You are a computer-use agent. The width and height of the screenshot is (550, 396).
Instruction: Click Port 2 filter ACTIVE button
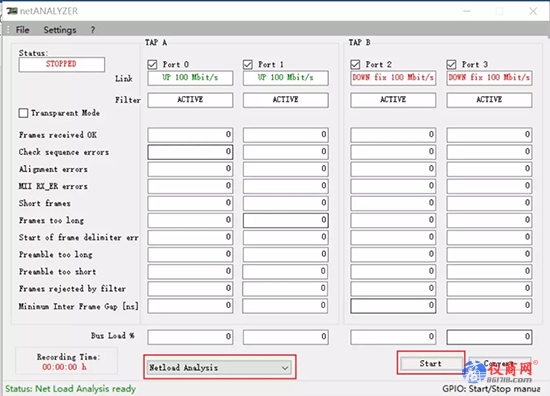click(393, 100)
